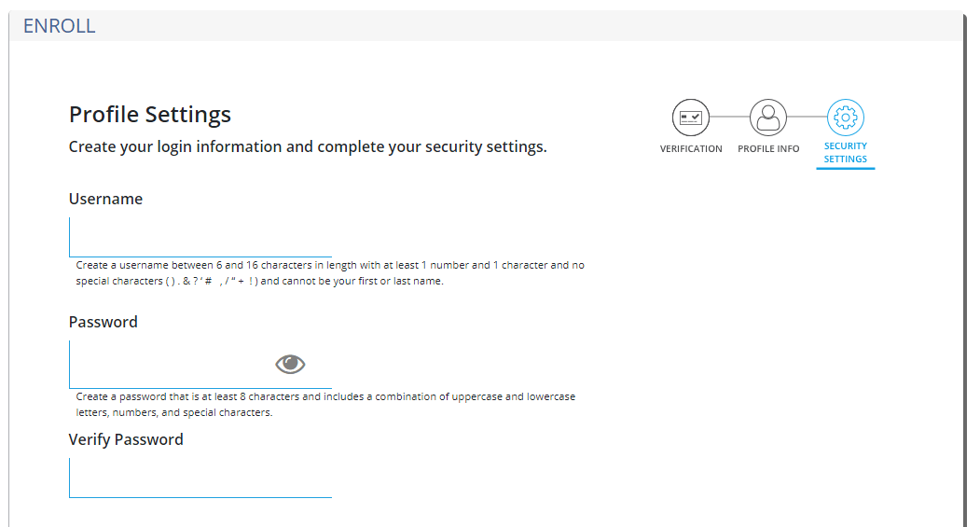The width and height of the screenshot is (980, 527).
Task: Click the Verify Password field label
Action: (126, 439)
